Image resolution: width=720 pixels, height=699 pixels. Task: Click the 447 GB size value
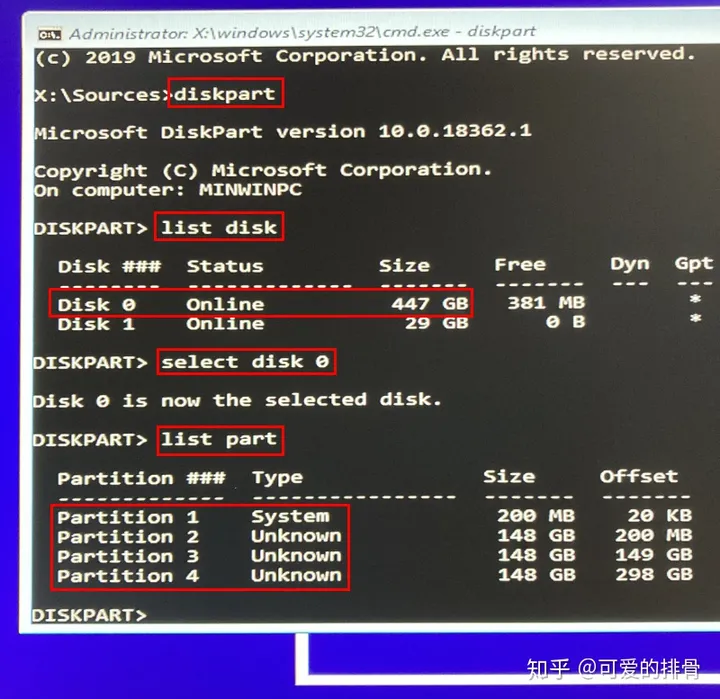click(430, 304)
